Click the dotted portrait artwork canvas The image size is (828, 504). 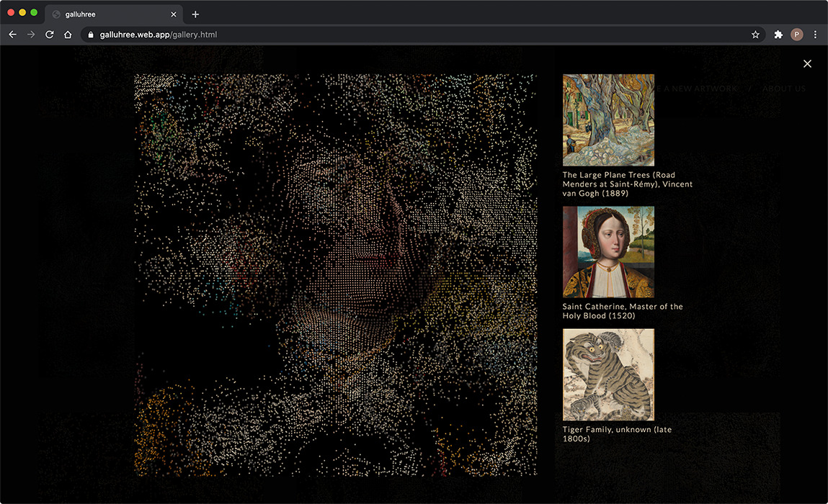point(335,275)
